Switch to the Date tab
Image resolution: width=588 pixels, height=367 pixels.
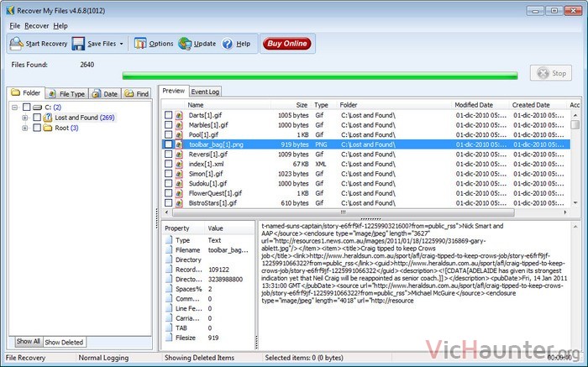click(x=105, y=94)
